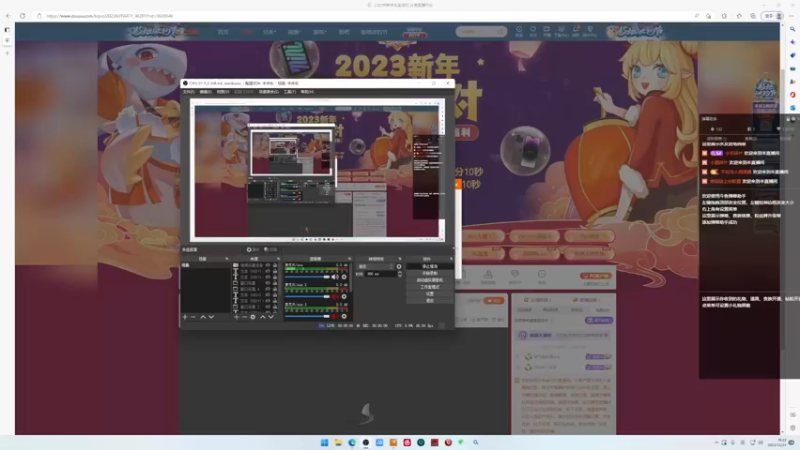Click the search box in the website header
The height and width of the screenshot is (450, 800).
click(481, 32)
